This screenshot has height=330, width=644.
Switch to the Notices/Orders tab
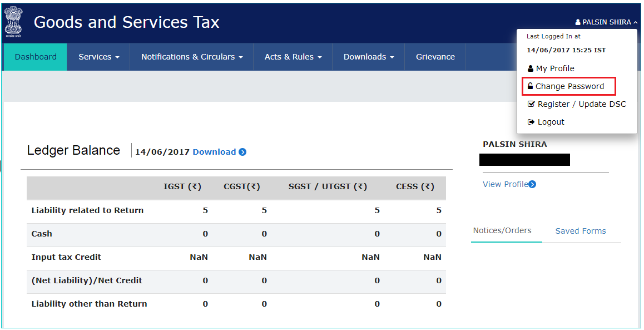pos(502,230)
